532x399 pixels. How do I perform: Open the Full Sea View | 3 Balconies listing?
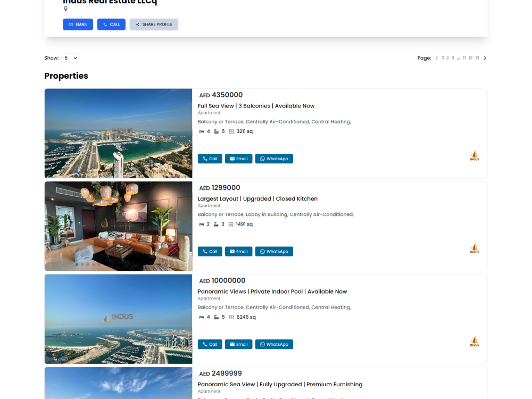click(256, 106)
